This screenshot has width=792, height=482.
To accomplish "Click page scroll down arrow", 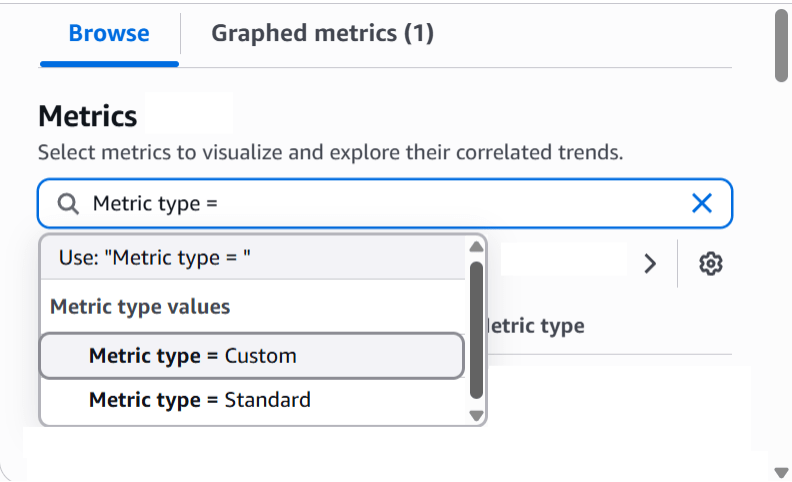I will click(x=781, y=471).
